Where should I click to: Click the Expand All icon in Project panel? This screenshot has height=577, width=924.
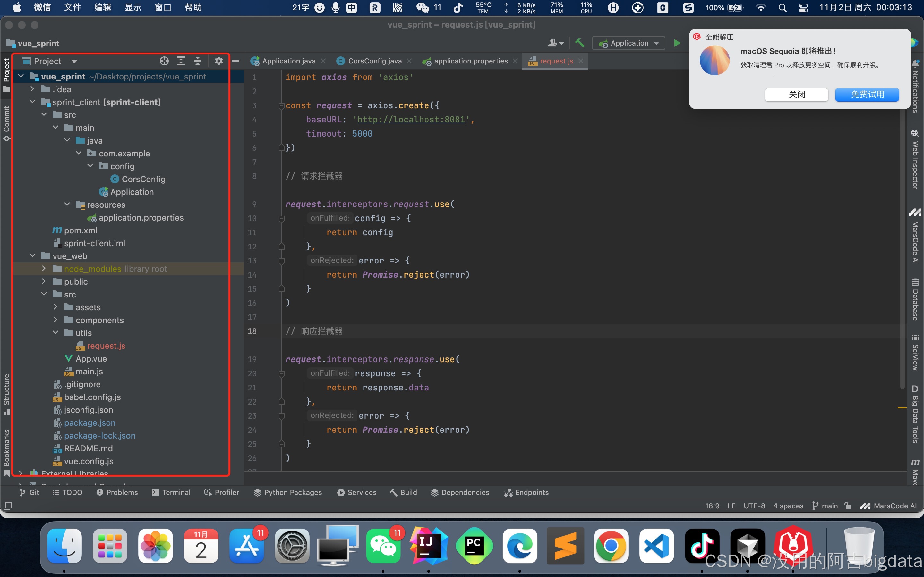[x=181, y=61]
